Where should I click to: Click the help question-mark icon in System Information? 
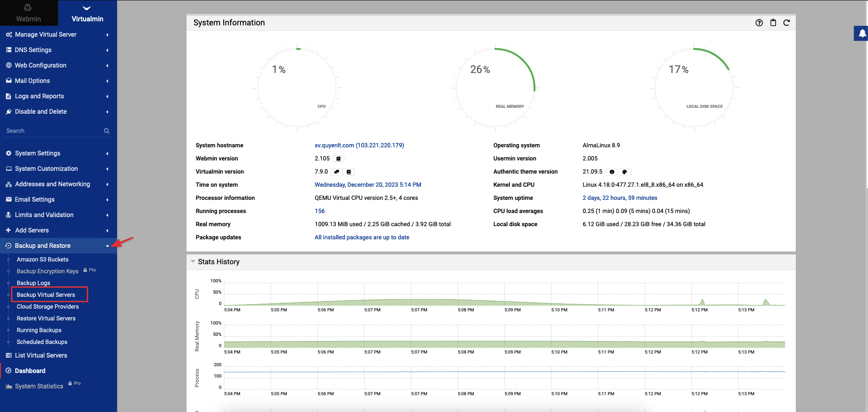pos(759,23)
